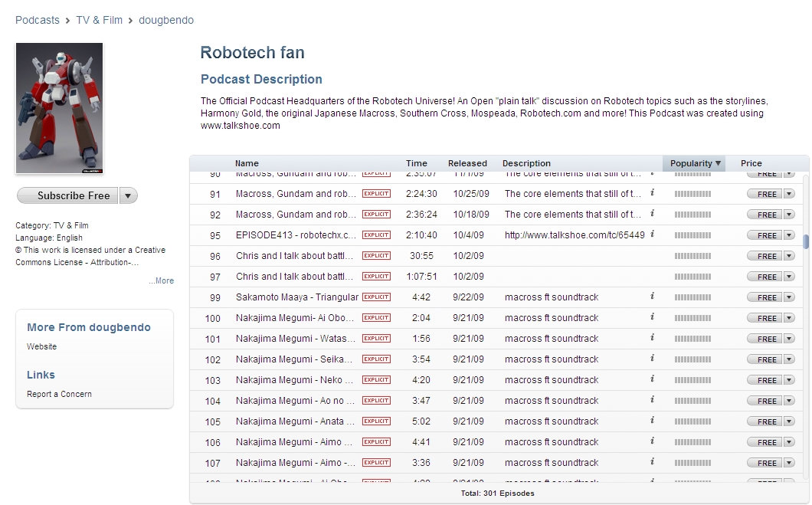812x505 pixels.
Task: Select 'Chris and I talk' episode 96
Action: tap(294, 256)
